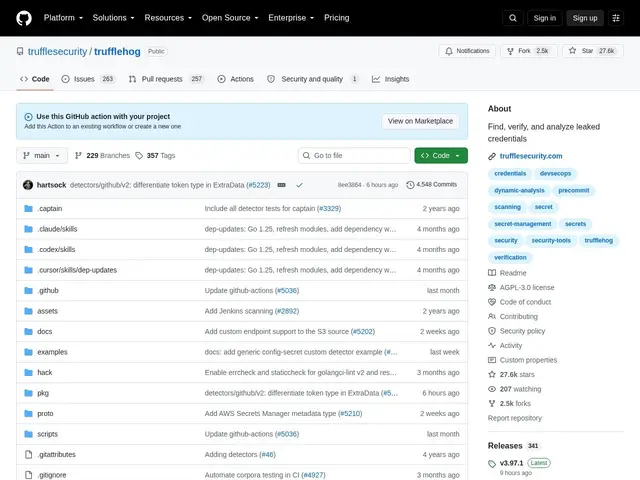
Task: Click the .gitattributes file icon
Action: coord(28,454)
